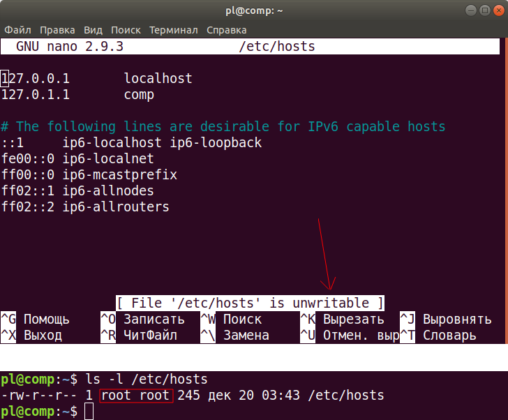Click the 'File /etc/hosts is unwritable' status message

[x=250, y=303]
